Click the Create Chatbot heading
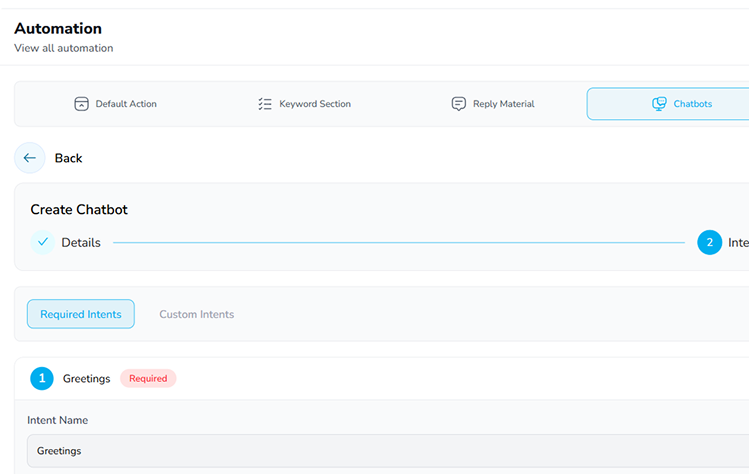This screenshot has height=474, width=749. 79,209
